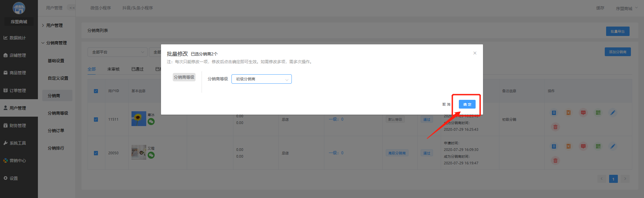Screen dimensions: 644x198
Task: Click the store logo above 序盟商城
Action: tap(19, 8)
